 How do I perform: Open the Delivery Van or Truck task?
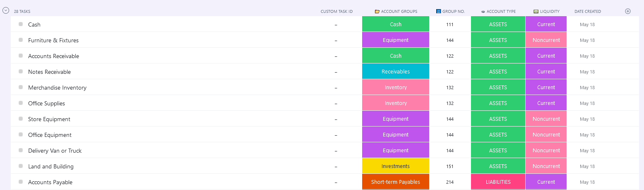coord(55,151)
